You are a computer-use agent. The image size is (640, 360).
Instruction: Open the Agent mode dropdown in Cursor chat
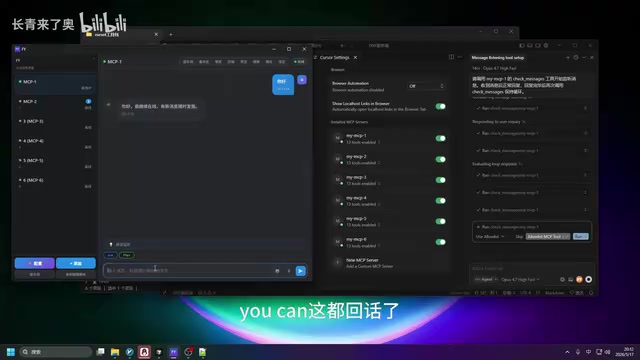[485, 280]
